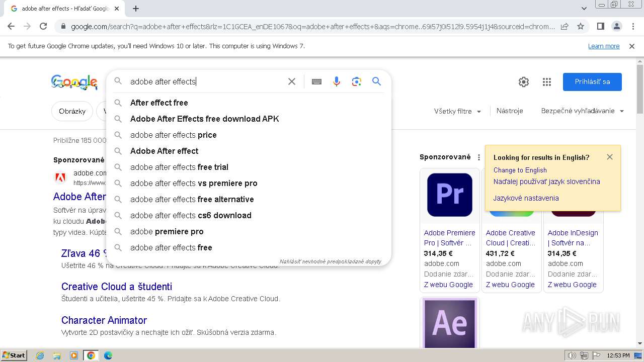Click the taskbar volume speaker icon
644x362 pixels.
[572, 355]
